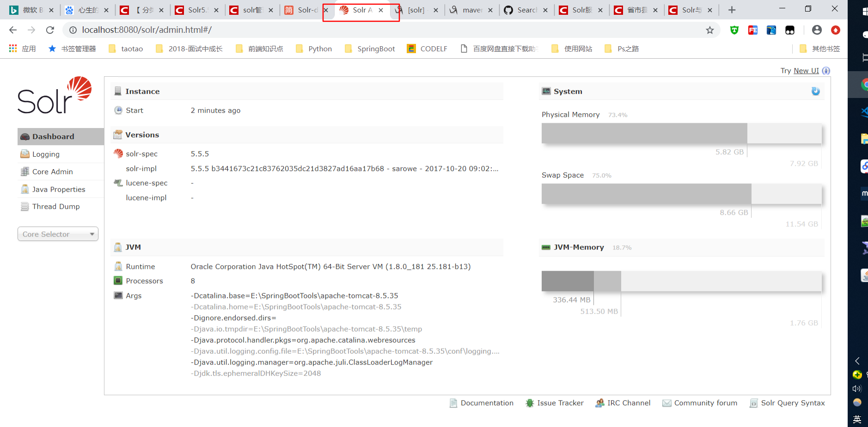Switch to the Search GitHub browser tab
The width and height of the screenshot is (868, 427).
click(x=526, y=10)
